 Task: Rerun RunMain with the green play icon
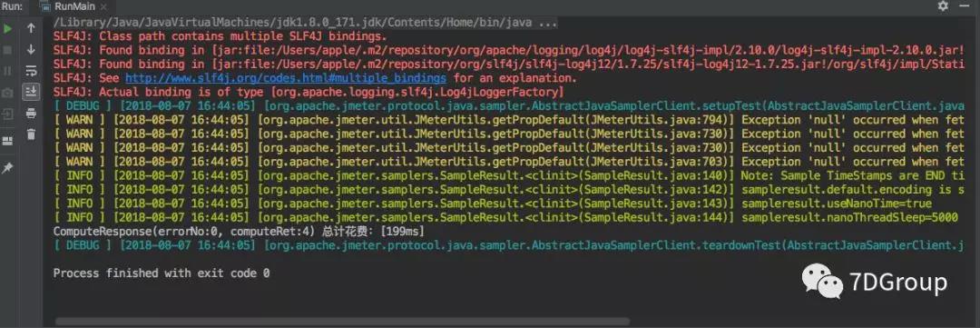pyautogui.click(x=7, y=28)
